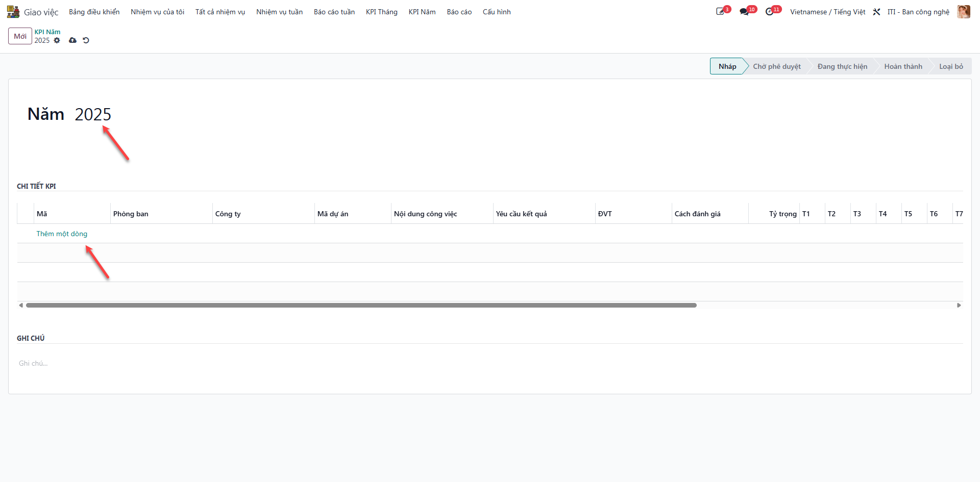This screenshot has width=980, height=482.
Task: Add a KPI line via Thêm một dòng
Action: point(62,234)
